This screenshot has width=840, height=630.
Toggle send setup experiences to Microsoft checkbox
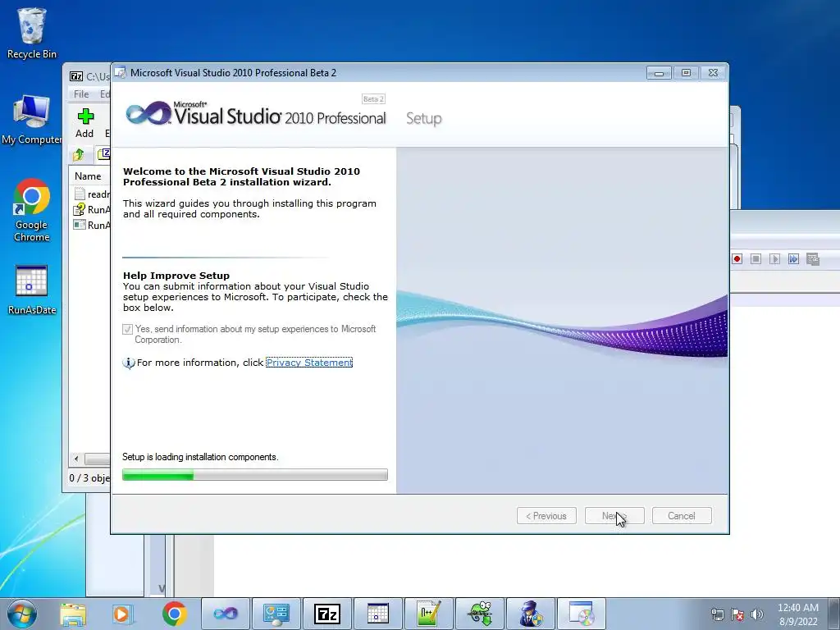(x=127, y=329)
